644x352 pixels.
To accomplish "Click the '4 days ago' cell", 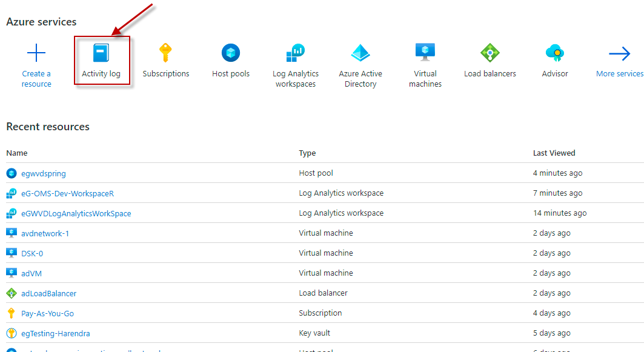I will click(551, 313).
